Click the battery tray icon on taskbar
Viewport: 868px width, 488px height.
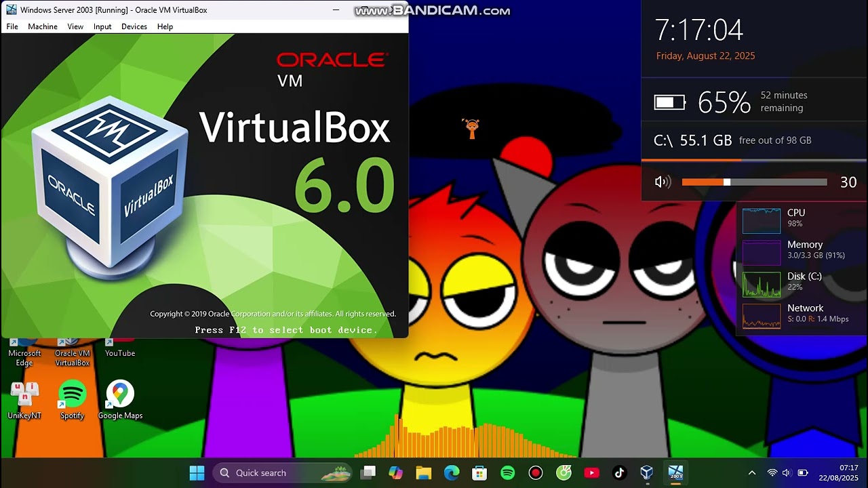click(x=803, y=473)
